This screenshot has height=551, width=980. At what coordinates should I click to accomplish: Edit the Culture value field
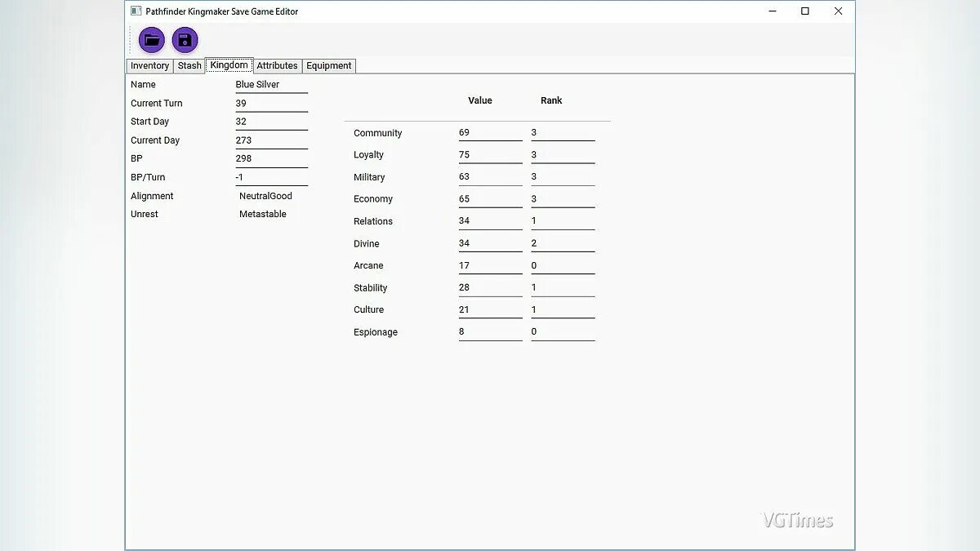[491, 309]
